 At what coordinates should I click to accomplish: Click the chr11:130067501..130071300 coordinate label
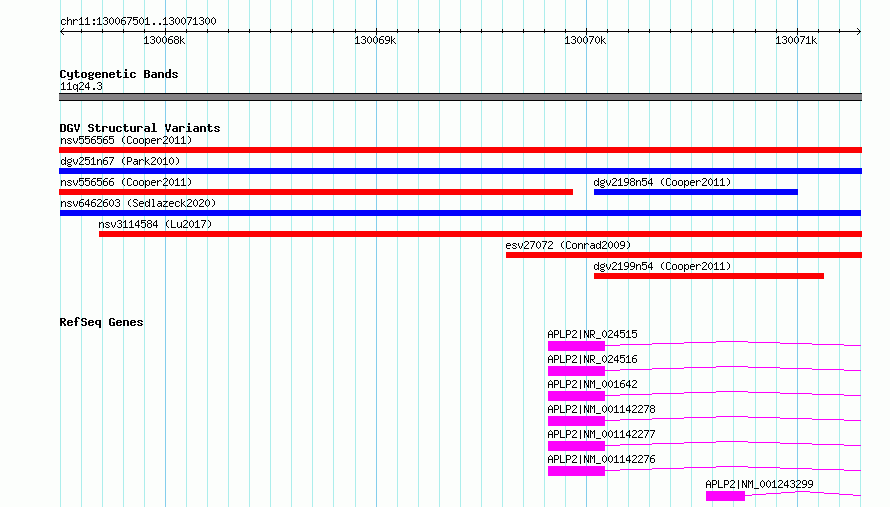138,21
